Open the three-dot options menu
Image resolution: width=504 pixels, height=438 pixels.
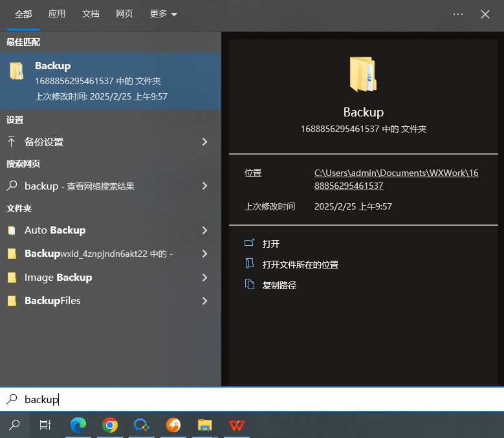click(457, 14)
